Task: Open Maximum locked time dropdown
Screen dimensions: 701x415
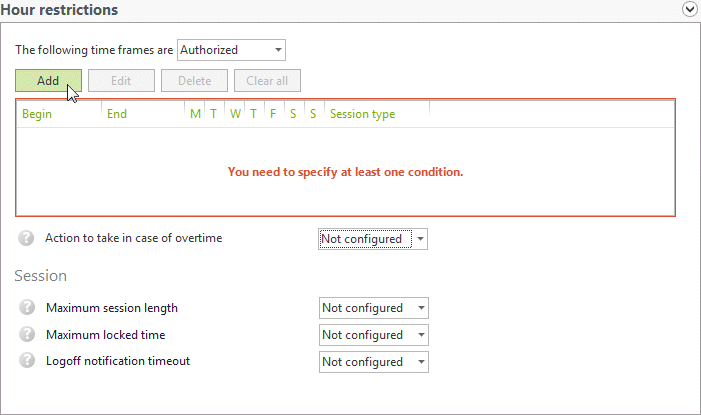Action: (x=373, y=335)
